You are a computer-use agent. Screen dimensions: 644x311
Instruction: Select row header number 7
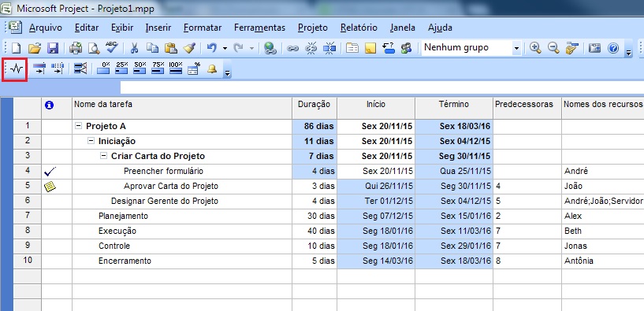[x=28, y=217]
